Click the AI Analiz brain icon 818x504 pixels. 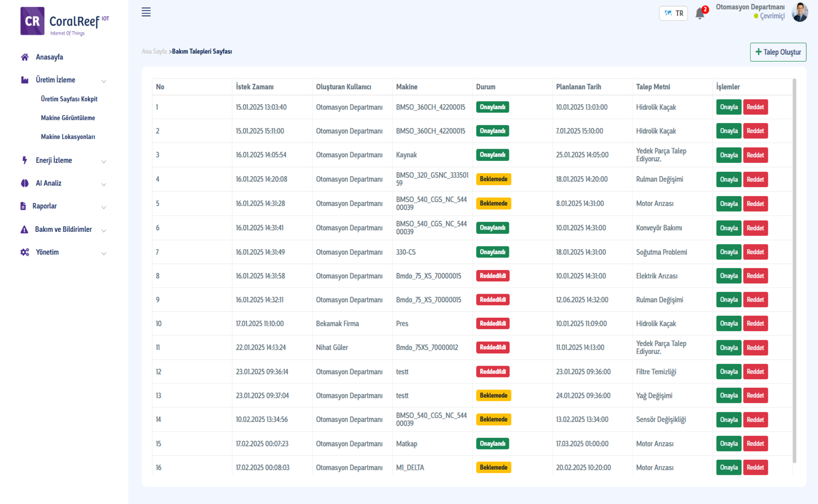click(x=25, y=183)
